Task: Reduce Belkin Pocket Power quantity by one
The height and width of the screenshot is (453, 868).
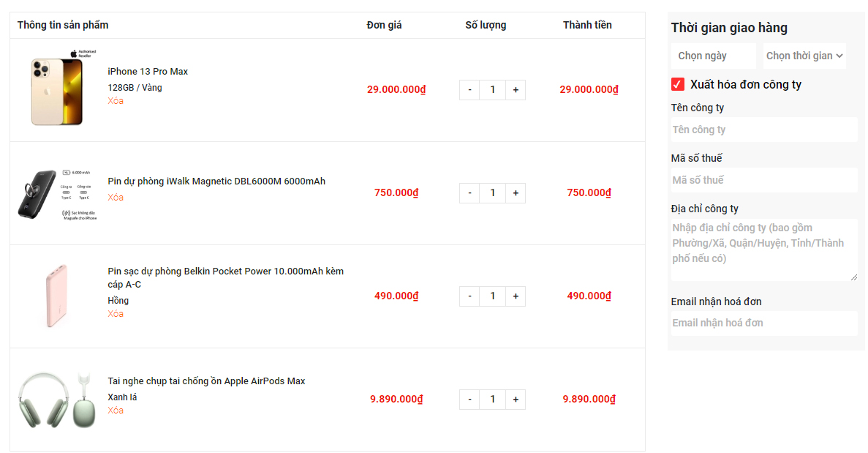Action: [469, 296]
